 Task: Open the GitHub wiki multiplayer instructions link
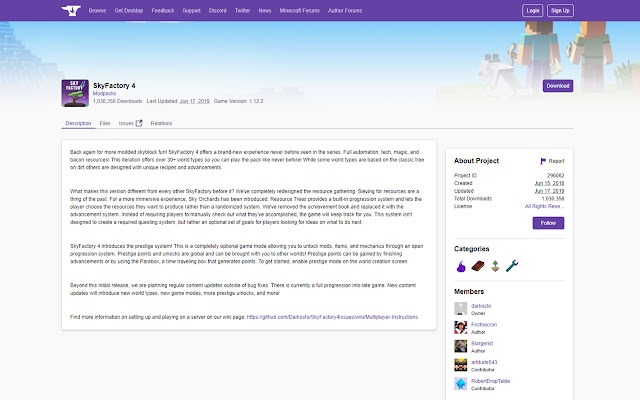[332, 317]
